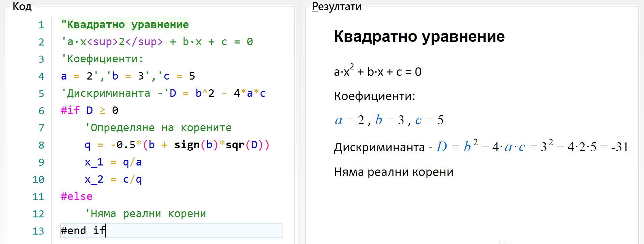Click the rendered discriminant result -31
Viewport: 644px width, 244px height.
(620, 147)
